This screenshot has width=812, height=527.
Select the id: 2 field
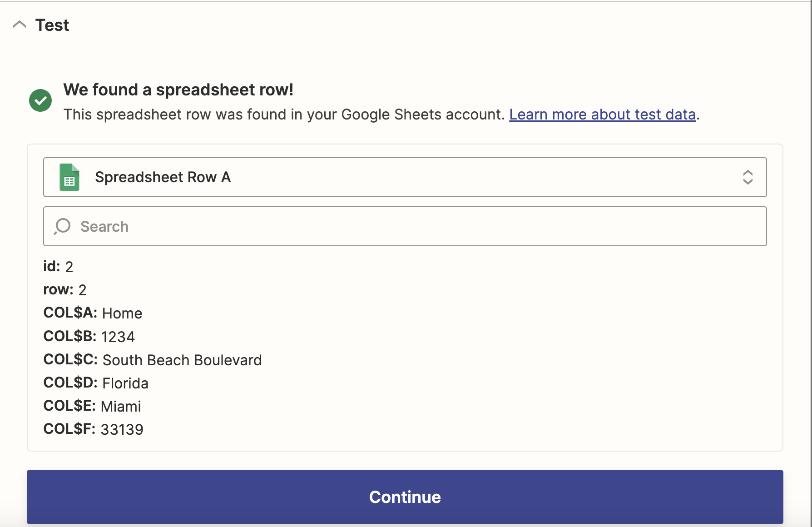(58, 267)
